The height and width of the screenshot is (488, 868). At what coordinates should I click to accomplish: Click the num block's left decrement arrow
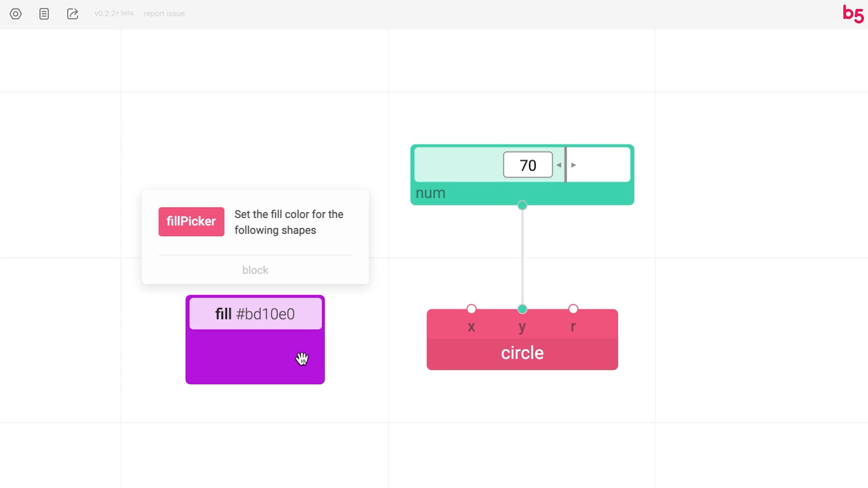pyautogui.click(x=559, y=165)
